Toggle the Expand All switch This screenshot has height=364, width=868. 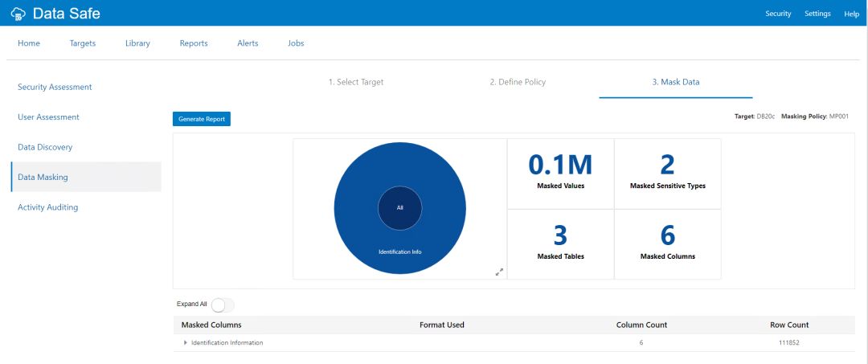(x=222, y=305)
